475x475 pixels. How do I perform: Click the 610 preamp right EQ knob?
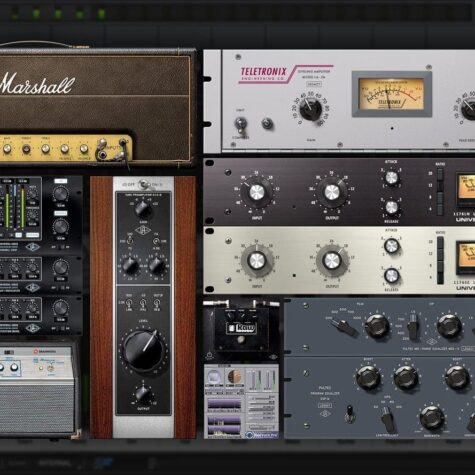pyautogui.click(x=156, y=266)
